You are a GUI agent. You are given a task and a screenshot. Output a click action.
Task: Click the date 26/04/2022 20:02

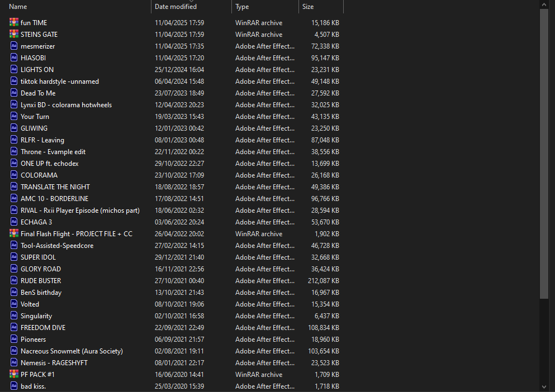pyautogui.click(x=179, y=233)
